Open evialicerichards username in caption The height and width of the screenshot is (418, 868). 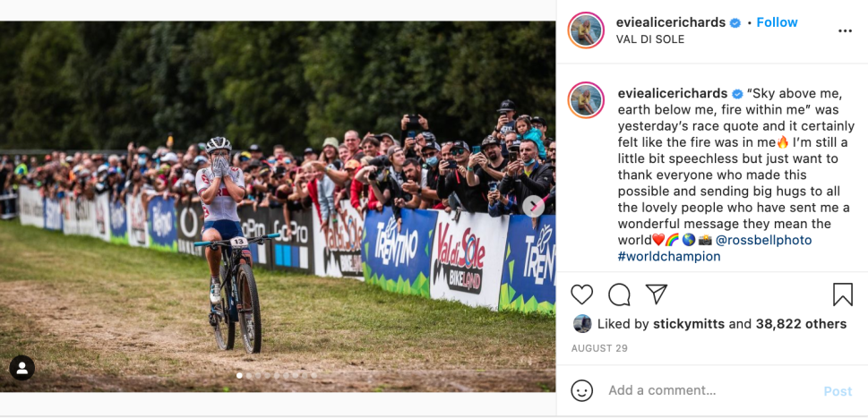673,93
